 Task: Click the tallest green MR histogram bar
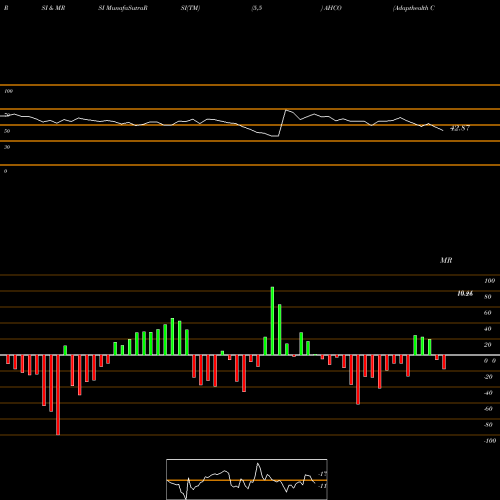tap(272, 321)
